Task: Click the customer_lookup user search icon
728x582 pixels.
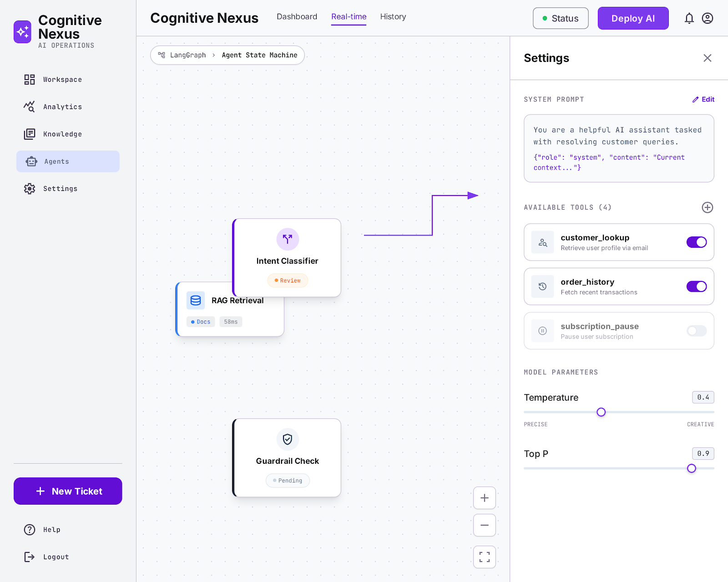Action: click(x=543, y=242)
